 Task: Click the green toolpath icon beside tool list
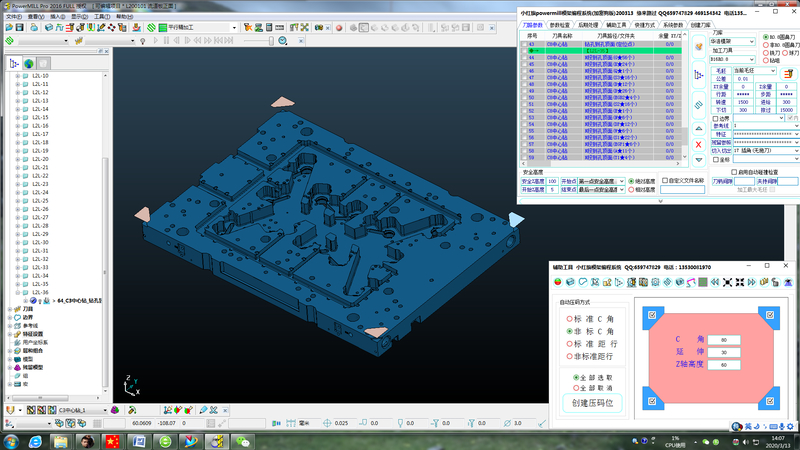pyautogui.click(x=698, y=105)
